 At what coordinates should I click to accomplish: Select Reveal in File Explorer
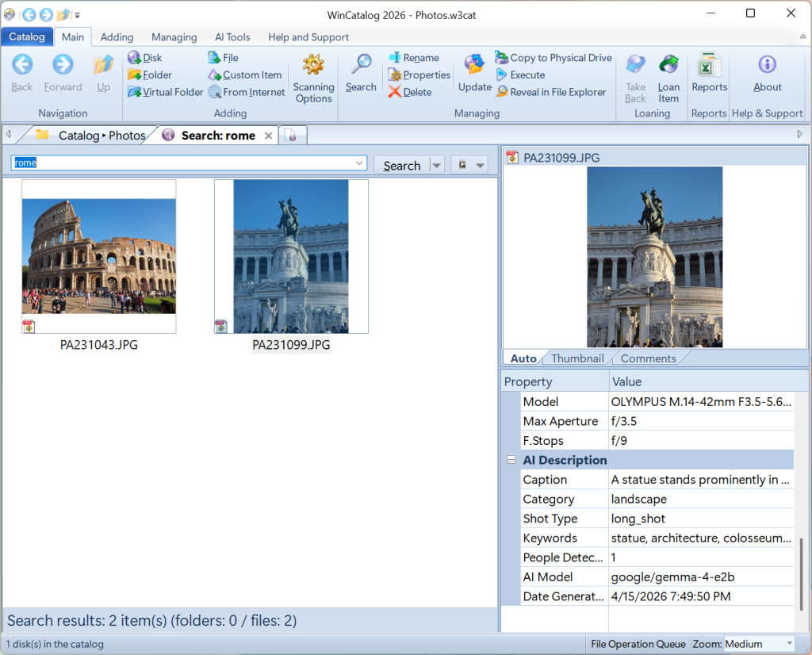[551, 92]
